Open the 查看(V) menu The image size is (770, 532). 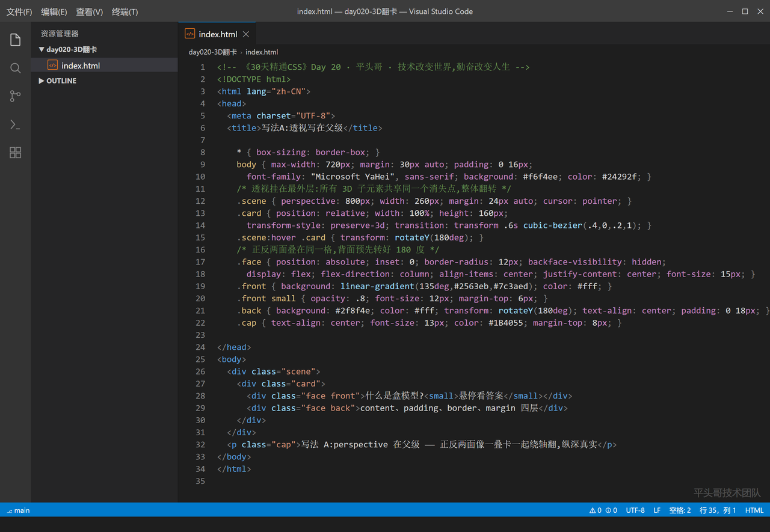(x=89, y=12)
